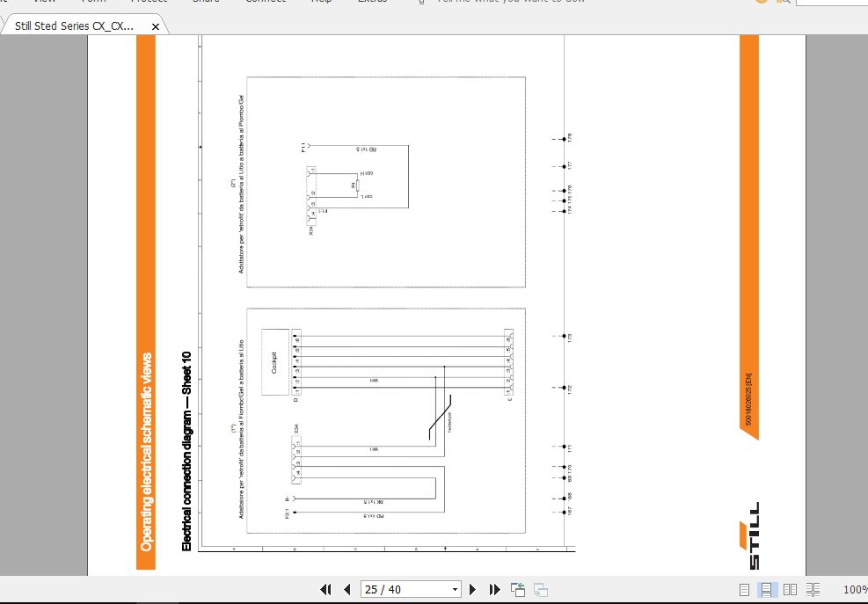Click the 100% zoom level
The width and height of the screenshot is (868, 604).
coord(856,590)
